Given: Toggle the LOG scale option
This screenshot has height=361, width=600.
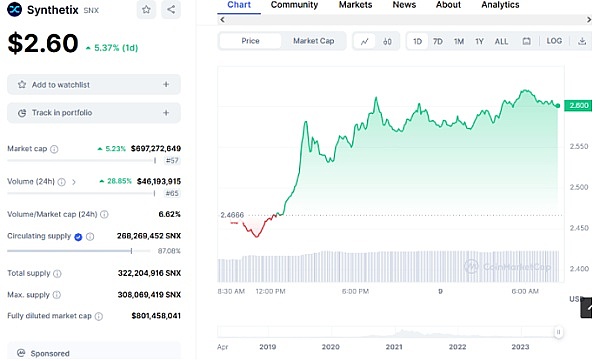Looking at the screenshot, I should (x=554, y=41).
